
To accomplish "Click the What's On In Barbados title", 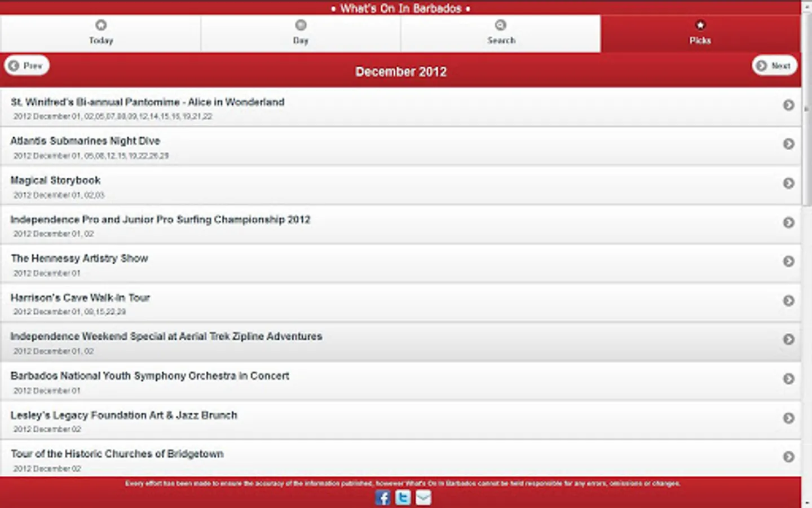I will [401, 8].
